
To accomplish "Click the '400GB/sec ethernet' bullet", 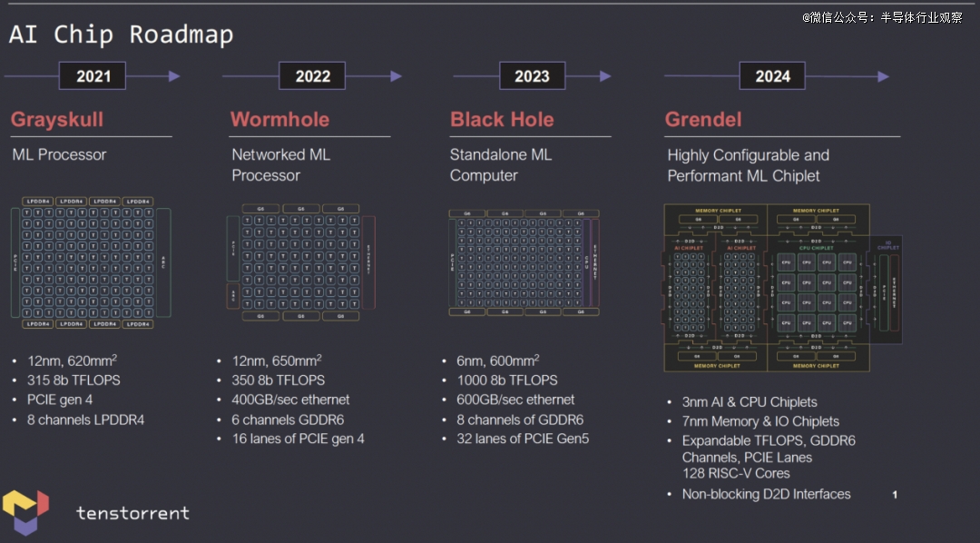I will click(x=290, y=400).
